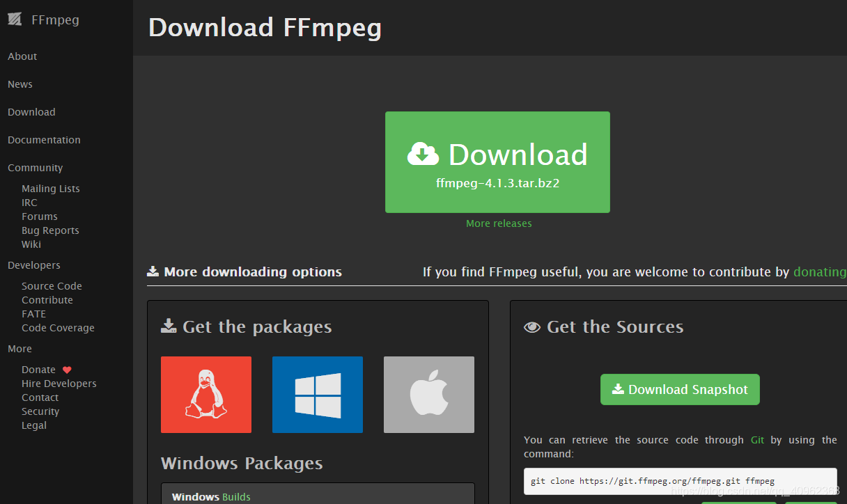Screen dimensions: 847x504
Task: Click the More sidebar section
Action: pyautogui.click(x=20, y=349)
